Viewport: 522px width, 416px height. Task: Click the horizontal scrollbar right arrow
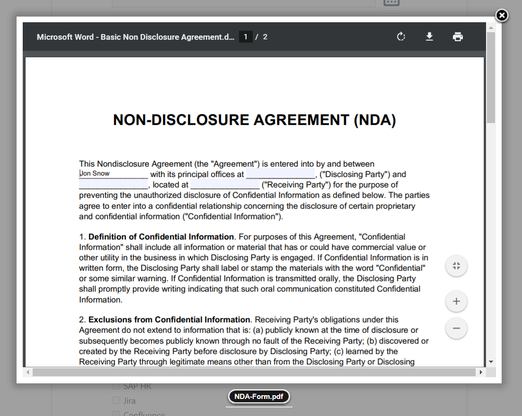(480, 372)
